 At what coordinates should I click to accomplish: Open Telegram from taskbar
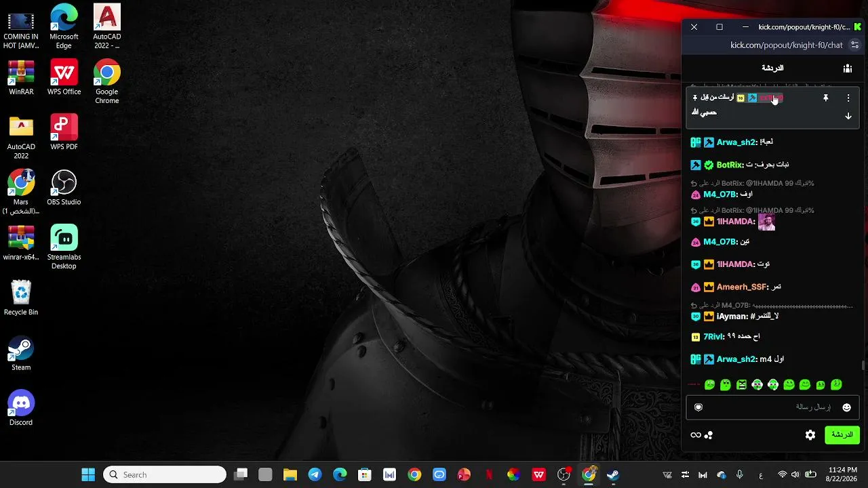click(x=315, y=474)
